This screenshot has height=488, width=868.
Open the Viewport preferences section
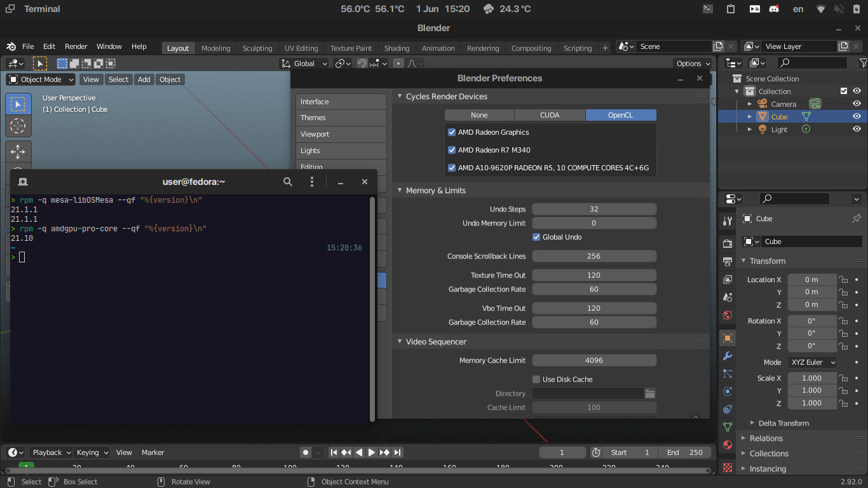coord(341,134)
